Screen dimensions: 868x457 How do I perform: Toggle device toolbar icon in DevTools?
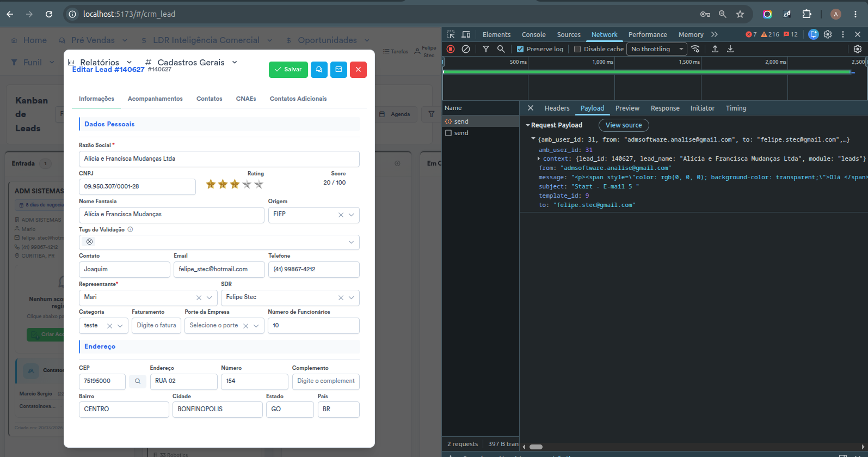pos(466,34)
